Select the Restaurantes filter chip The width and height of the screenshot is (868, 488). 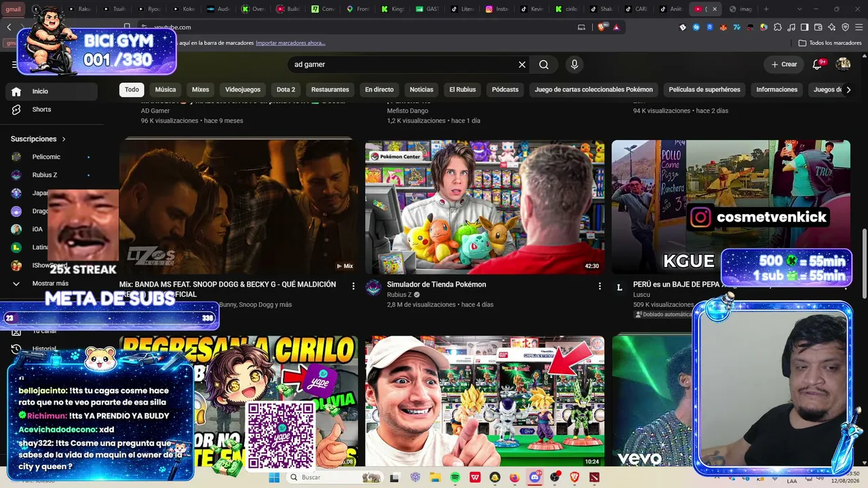point(330,89)
